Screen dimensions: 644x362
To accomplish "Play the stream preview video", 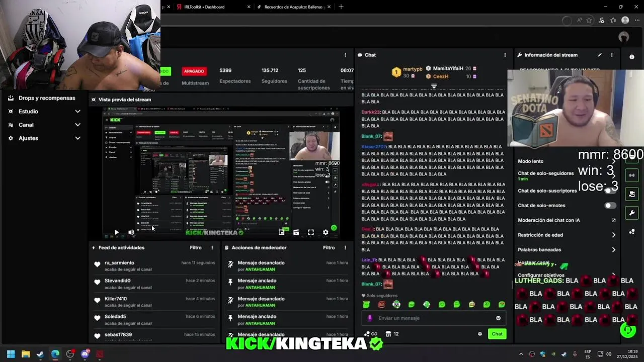I will click(x=116, y=232).
